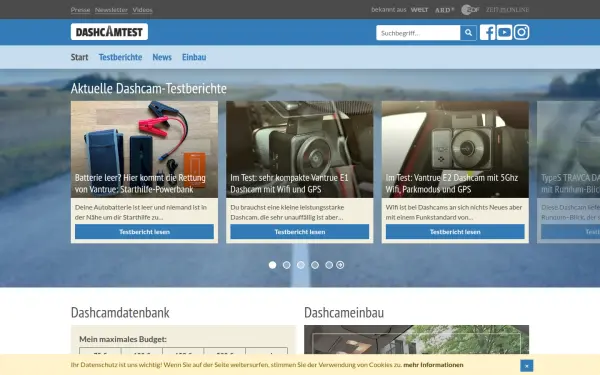Click the 'Mein maximales Budget:' label

(123, 339)
